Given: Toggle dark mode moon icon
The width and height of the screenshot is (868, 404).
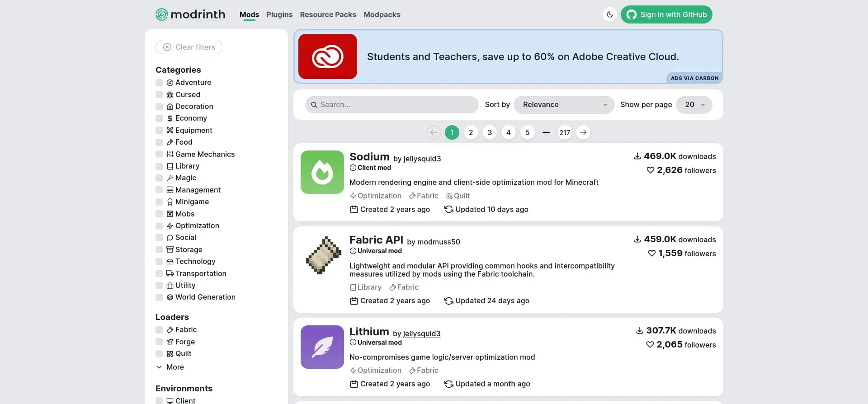Looking at the screenshot, I should coord(609,14).
